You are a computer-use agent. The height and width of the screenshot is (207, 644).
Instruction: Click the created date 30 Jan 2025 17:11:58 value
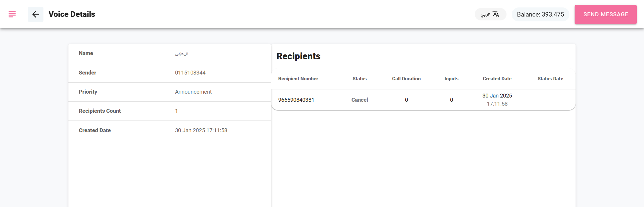[201, 130]
